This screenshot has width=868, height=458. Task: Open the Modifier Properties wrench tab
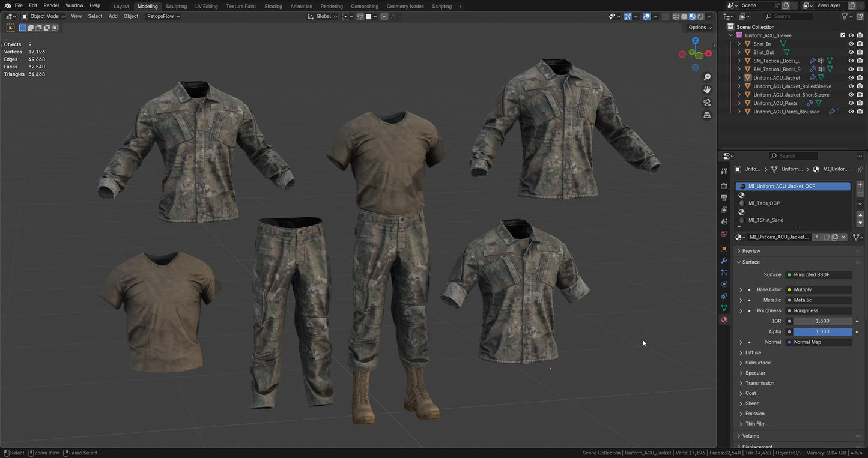(x=724, y=260)
